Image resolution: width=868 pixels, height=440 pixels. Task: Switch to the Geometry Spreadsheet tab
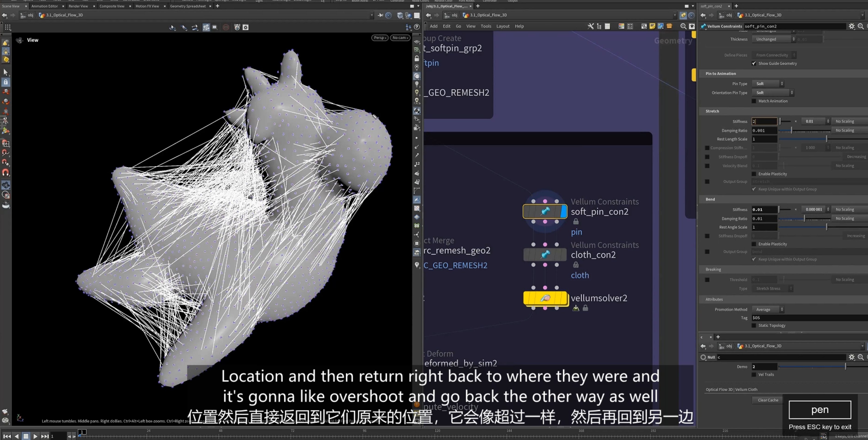(x=188, y=6)
